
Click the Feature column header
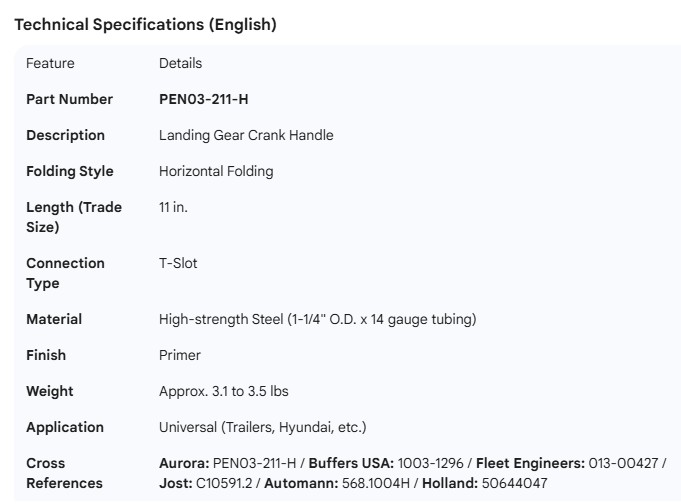[50, 63]
